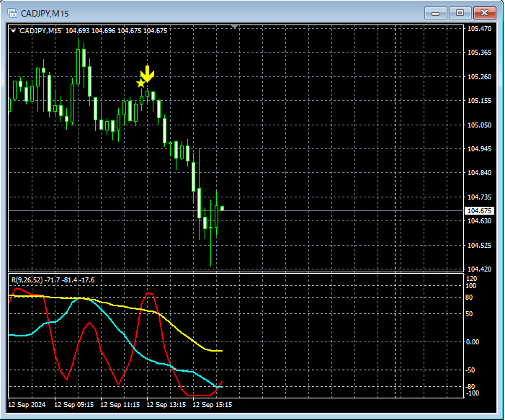Expand the chart symbol dropdown triangle
505x420 pixels.
point(13,31)
